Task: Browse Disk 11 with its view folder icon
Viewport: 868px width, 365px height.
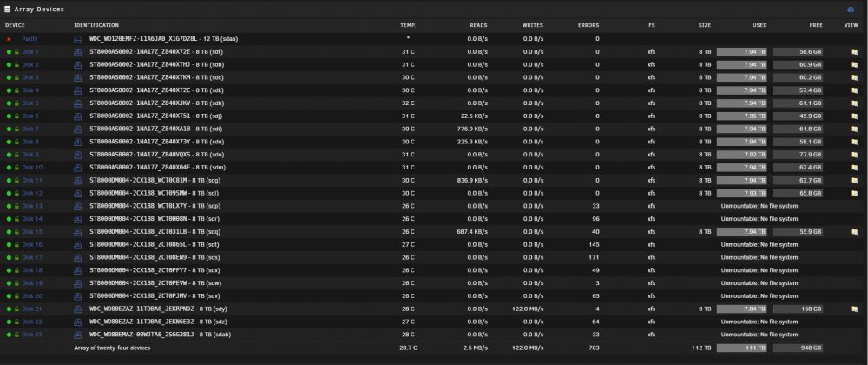Action: [x=854, y=181]
